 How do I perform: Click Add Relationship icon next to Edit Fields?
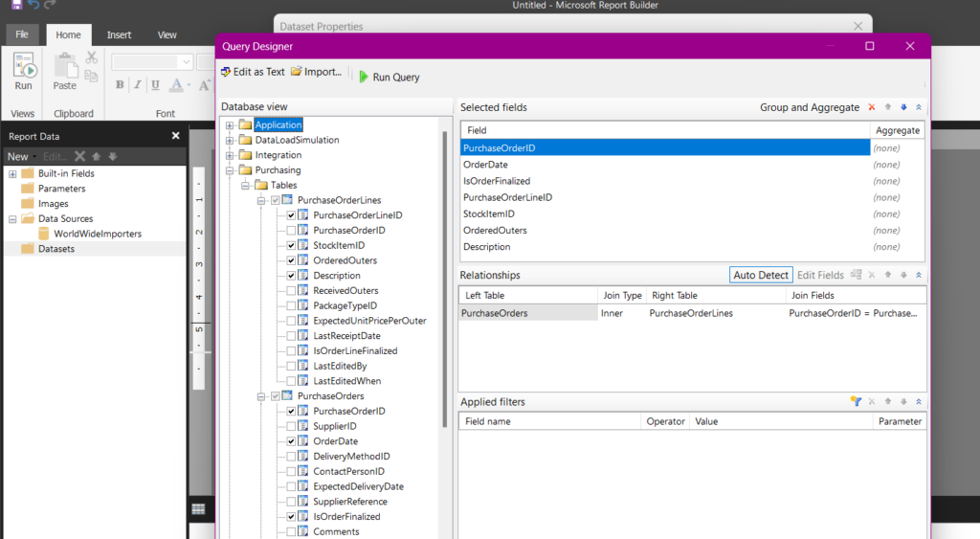pos(857,275)
